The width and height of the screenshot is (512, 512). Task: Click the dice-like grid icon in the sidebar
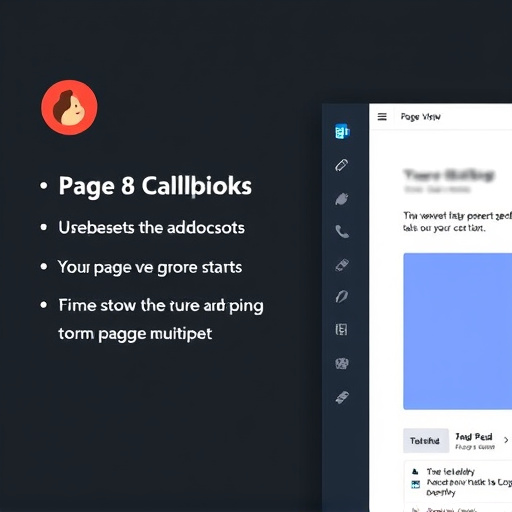point(342,363)
